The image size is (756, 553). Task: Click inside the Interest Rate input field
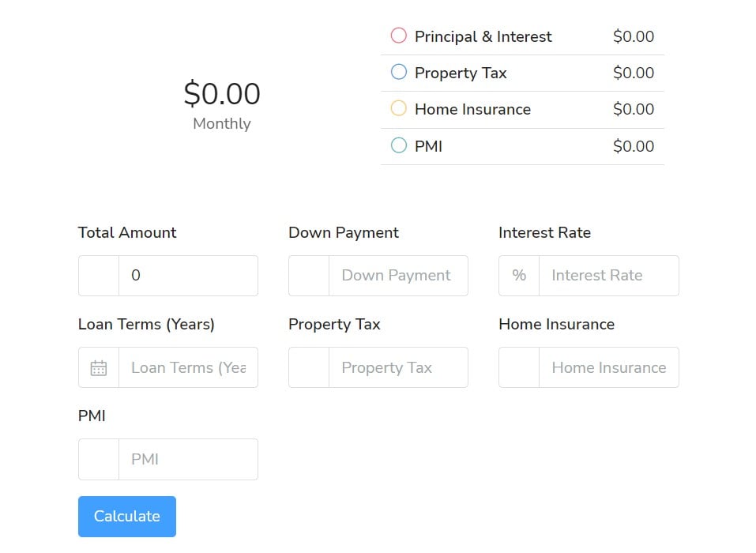tap(608, 275)
